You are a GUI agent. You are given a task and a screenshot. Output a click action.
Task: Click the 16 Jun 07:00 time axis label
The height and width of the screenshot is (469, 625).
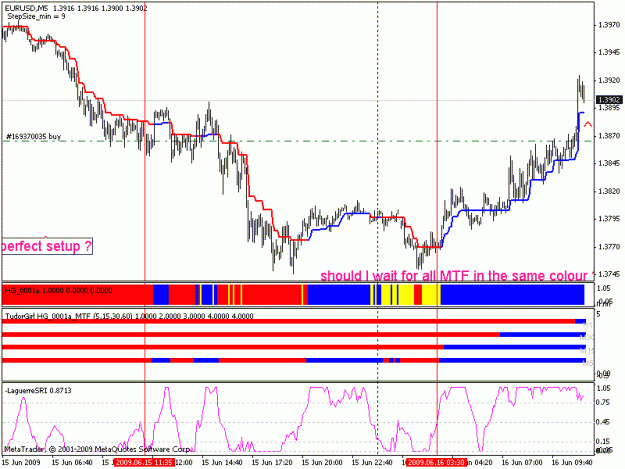pos(522,463)
